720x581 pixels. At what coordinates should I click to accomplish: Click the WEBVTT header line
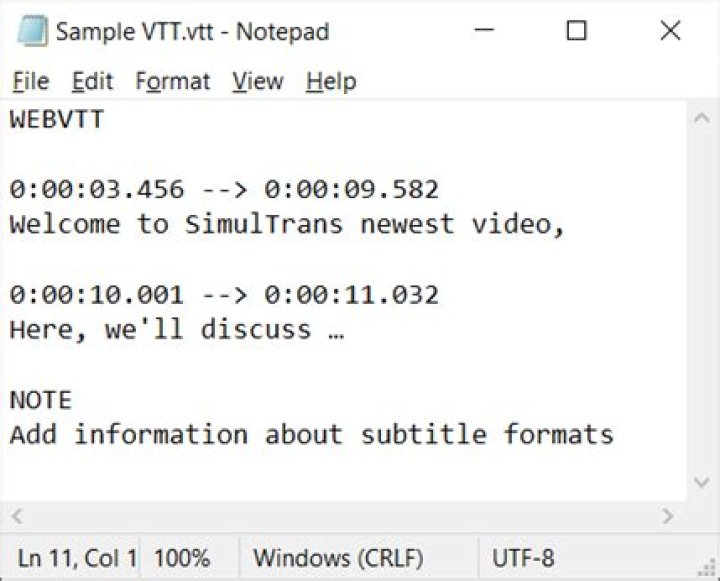pos(57,120)
